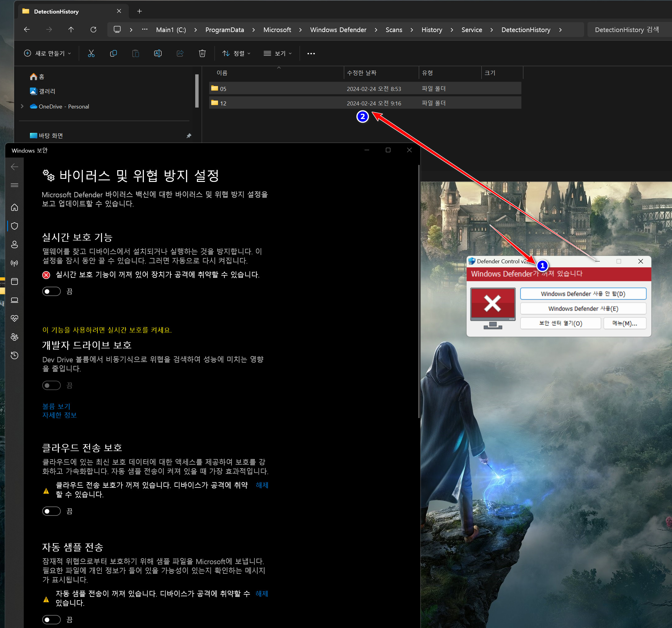Click 보안 센터 열기(O) button
This screenshot has width=672, height=628.
[x=560, y=323]
